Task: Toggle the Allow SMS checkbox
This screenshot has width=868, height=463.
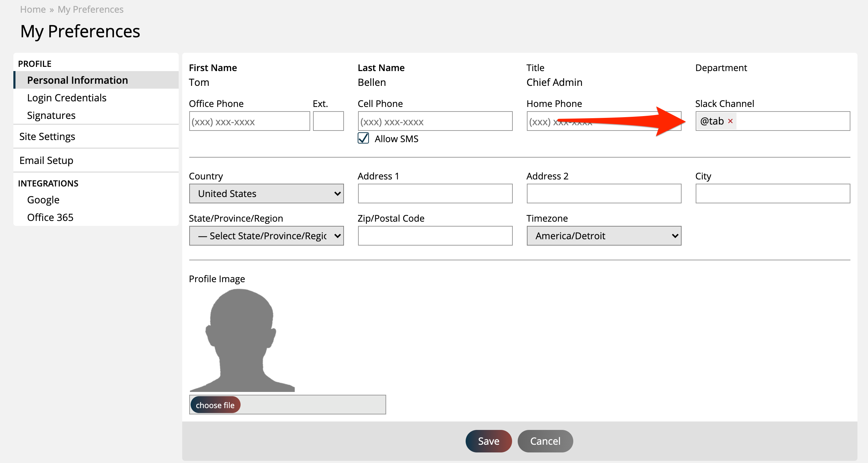Action: [363, 138]
